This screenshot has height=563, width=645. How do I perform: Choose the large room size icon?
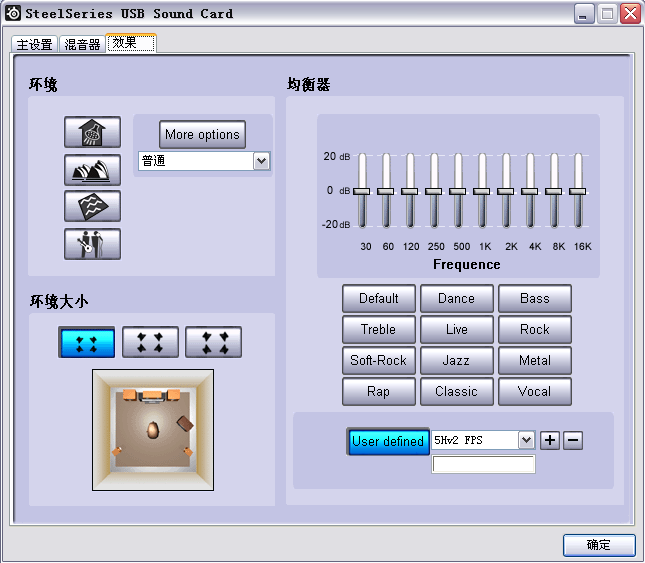(213, 343)
